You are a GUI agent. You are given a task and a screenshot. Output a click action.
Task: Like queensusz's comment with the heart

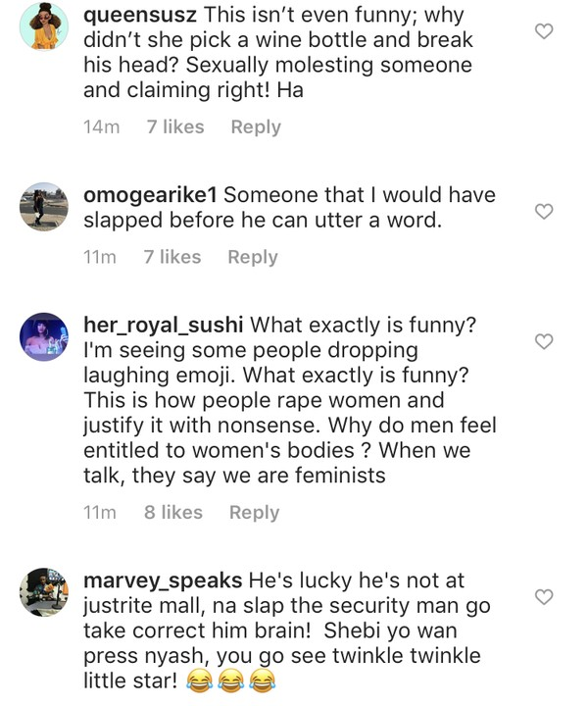coord(544,31)
